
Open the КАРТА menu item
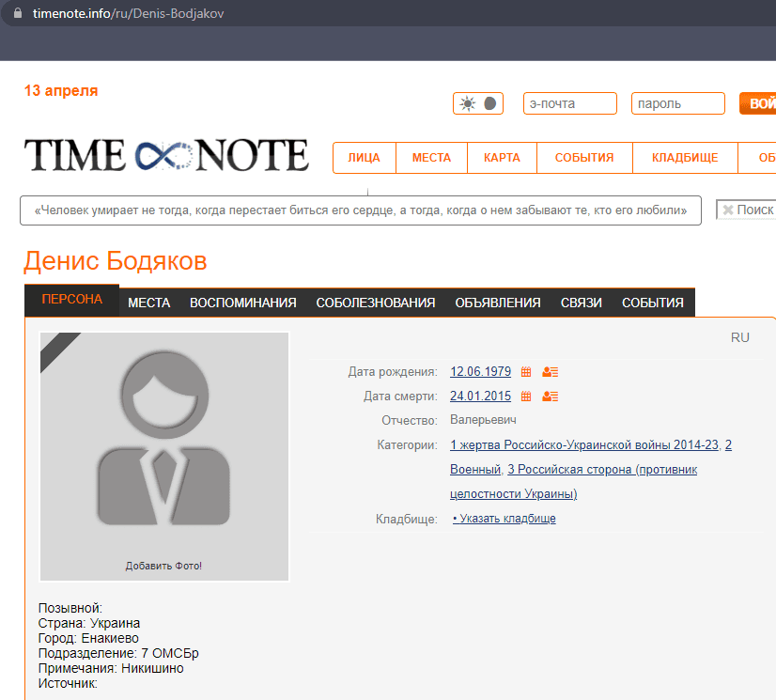click(x=502, y=158)
